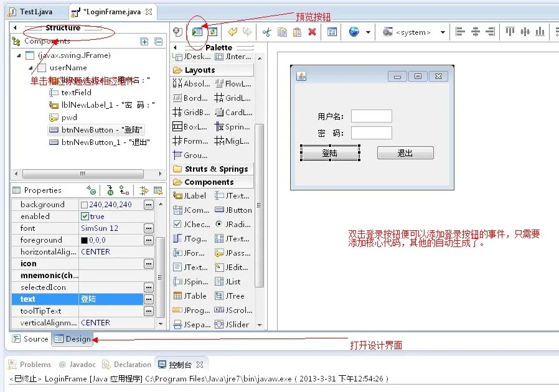
Task: Switch to the Source tab
Action: coord(30,338)
